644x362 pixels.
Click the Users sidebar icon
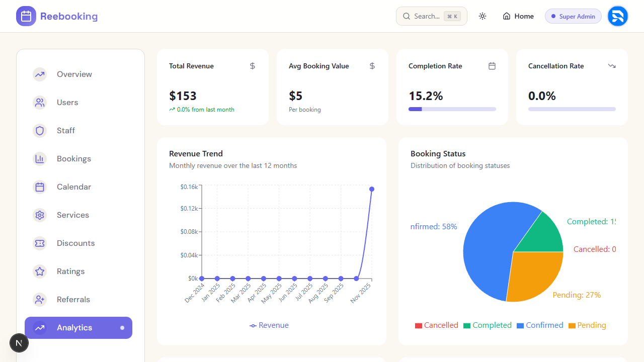tap(40, 103)
